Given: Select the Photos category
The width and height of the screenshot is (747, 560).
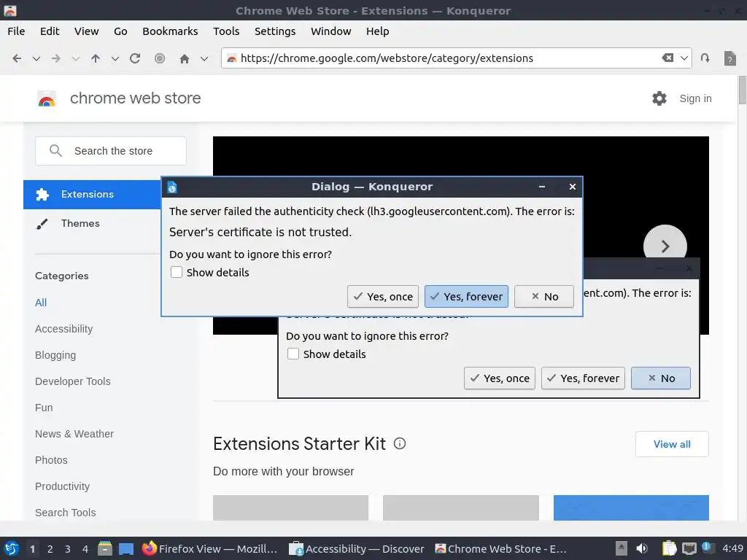Looking at the screenshot, I should (x=51, y=460).
